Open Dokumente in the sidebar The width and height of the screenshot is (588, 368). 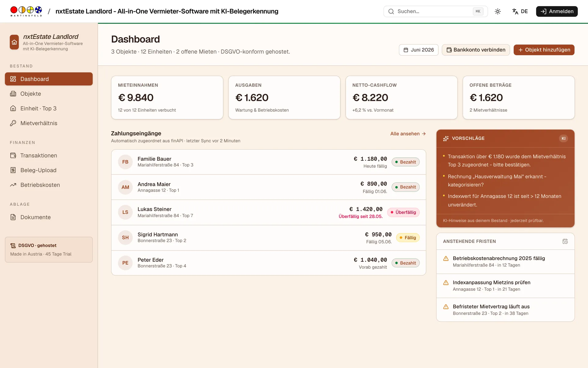tap(49, 217)
